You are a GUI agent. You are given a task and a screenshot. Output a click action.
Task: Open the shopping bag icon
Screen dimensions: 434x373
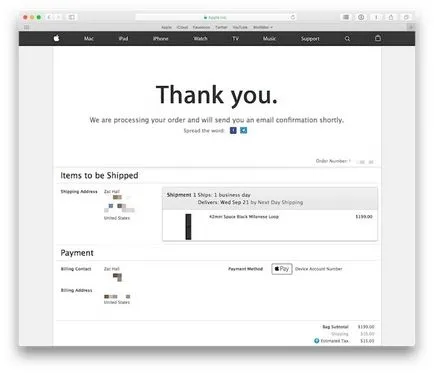[378, 38]
